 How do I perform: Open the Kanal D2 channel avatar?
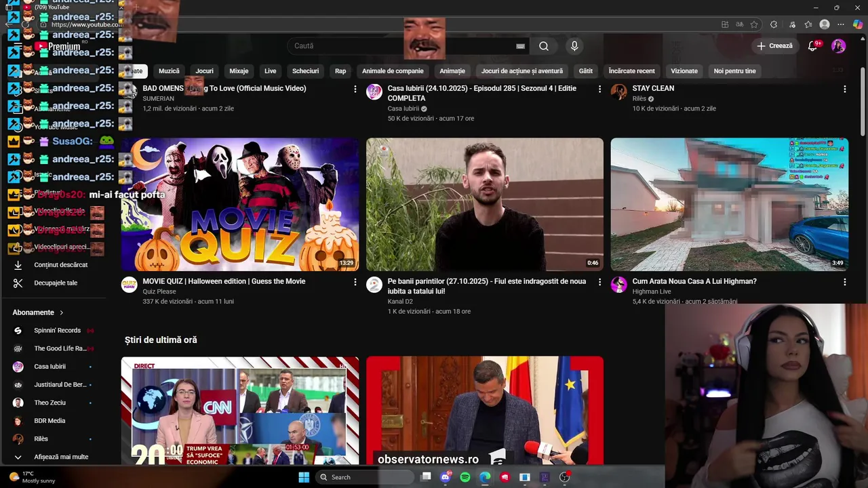374,285
